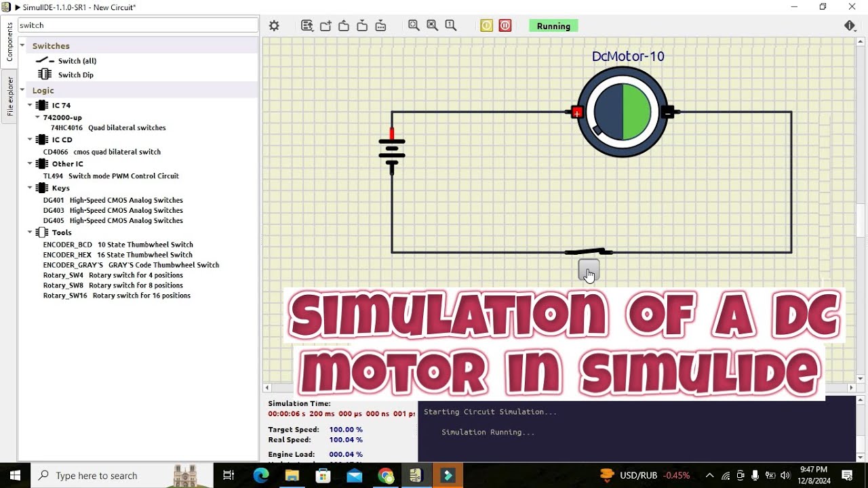Click the zoom-to-selection magnifier icon
868x488 pixels.
click(x=432, y=26)
